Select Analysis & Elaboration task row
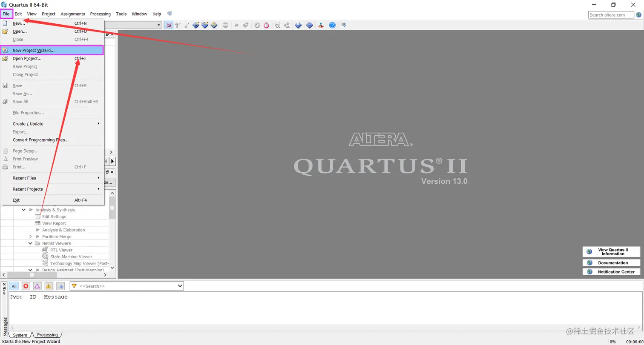Screen dimensions: 644x345 (63, 230)
